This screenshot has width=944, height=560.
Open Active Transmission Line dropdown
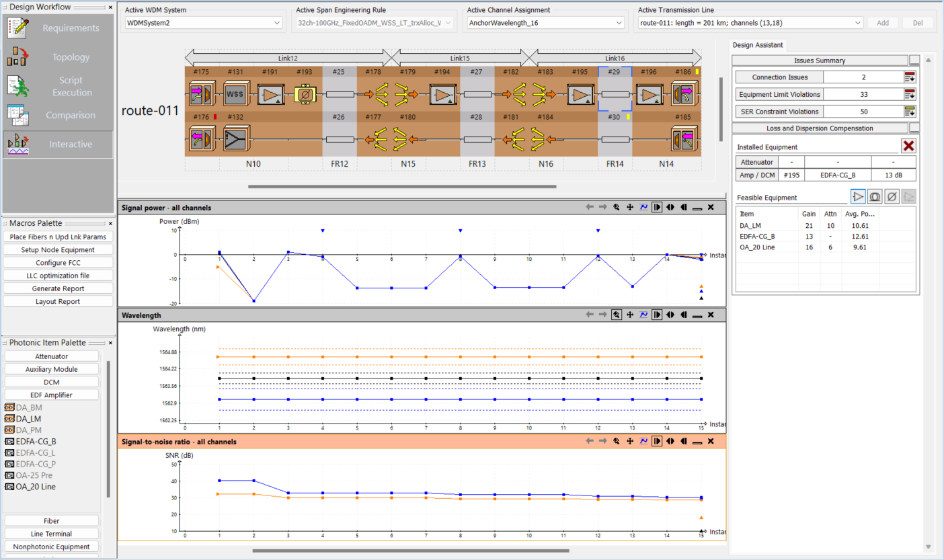pyautogui.click(x=750, y=23)
